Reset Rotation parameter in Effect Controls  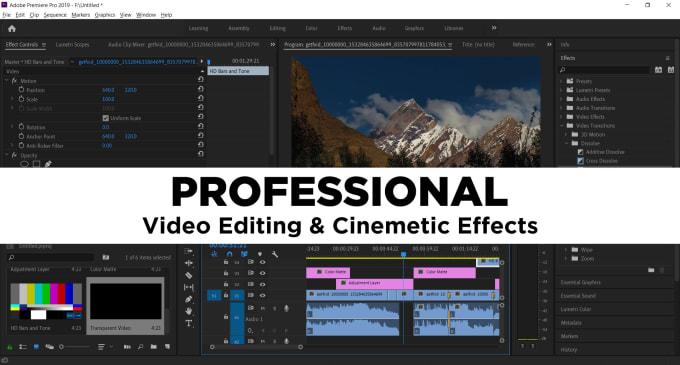point(200,126)
